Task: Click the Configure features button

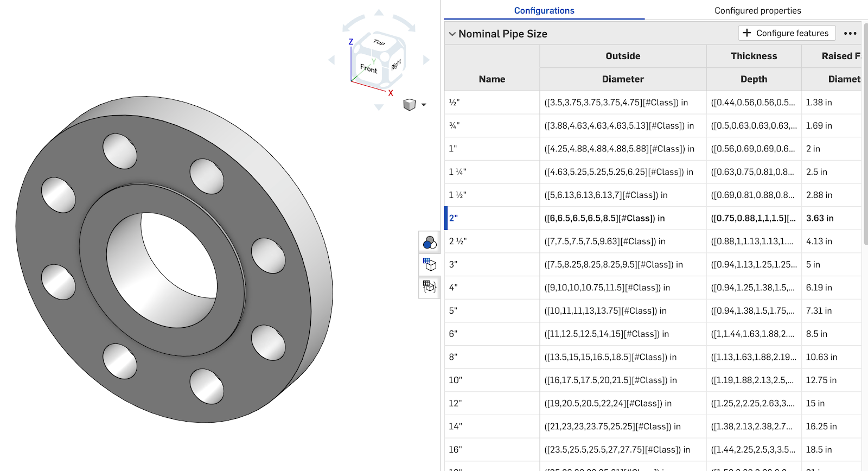Action: click(x=786, y=33)
